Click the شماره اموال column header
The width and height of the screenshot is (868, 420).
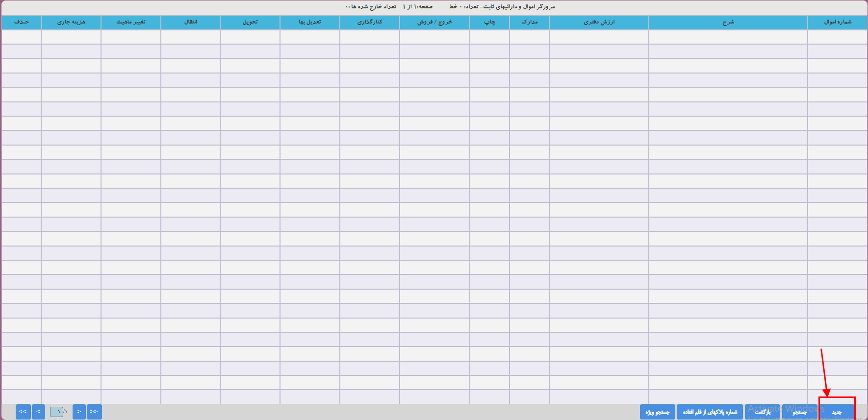(x=837, y=22)
